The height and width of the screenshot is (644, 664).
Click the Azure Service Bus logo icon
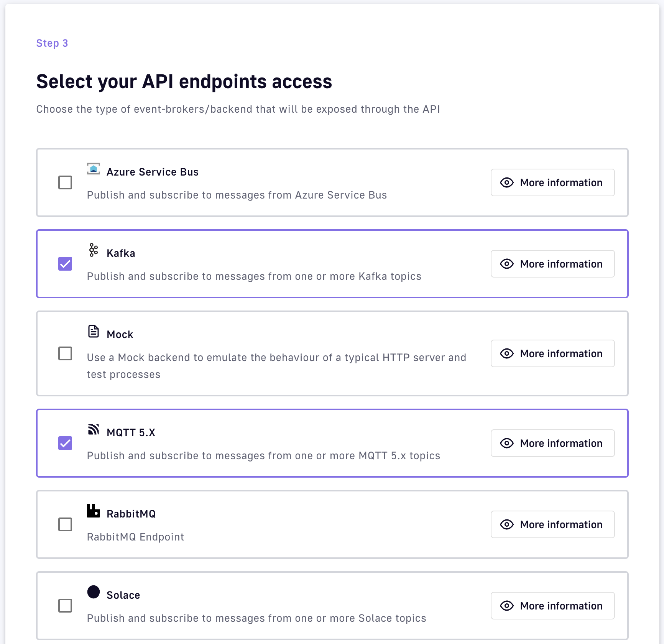94,169
